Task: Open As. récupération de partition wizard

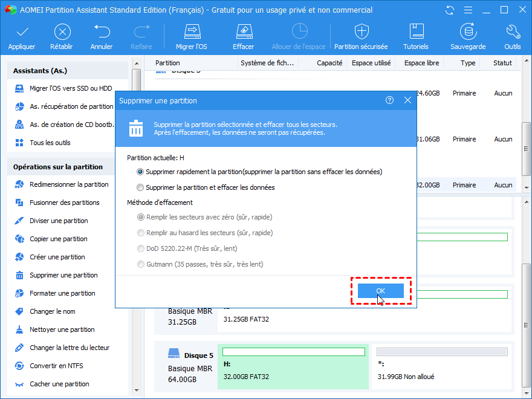Action: [x=64, y=106]
